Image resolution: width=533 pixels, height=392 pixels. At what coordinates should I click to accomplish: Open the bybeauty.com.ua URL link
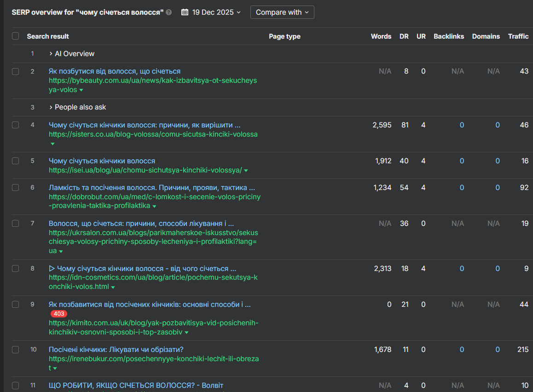tap(153, 85)
